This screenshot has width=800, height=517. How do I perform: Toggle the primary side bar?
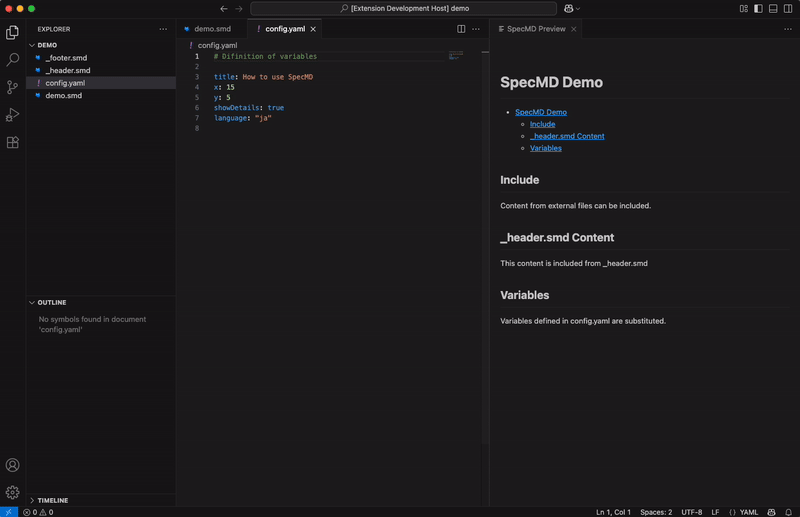tap(758, 8)
